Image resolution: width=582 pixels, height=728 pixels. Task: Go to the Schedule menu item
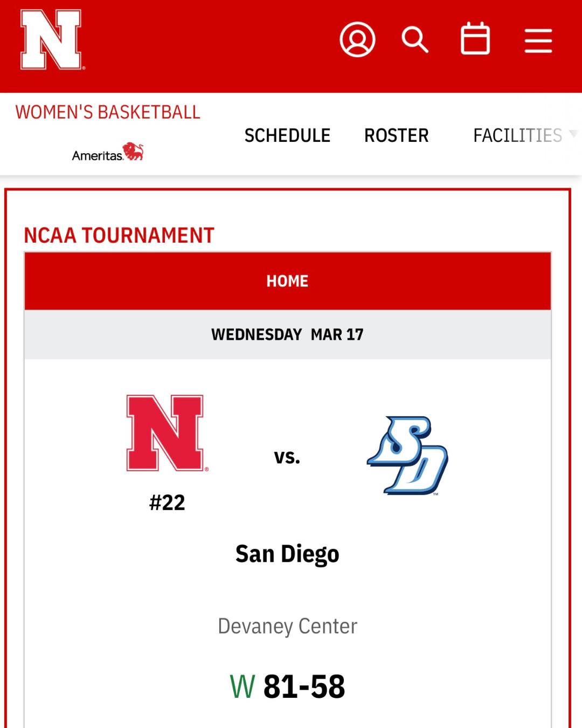[287, 135]
